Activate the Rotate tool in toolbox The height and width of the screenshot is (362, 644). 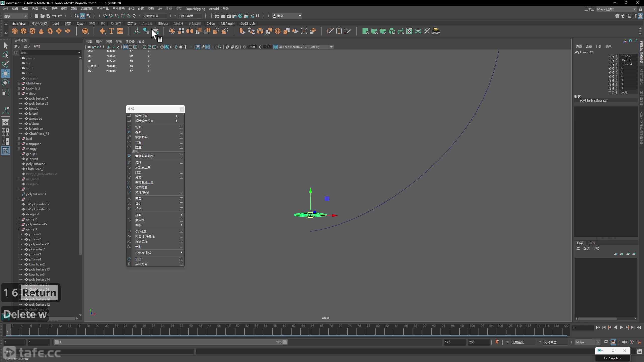point(6,83)
